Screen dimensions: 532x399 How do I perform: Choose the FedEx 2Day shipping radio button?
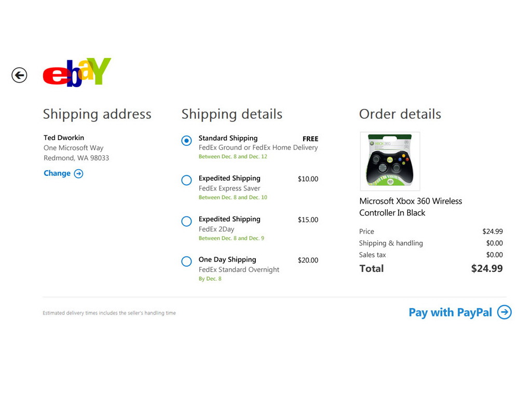point(186,221)
